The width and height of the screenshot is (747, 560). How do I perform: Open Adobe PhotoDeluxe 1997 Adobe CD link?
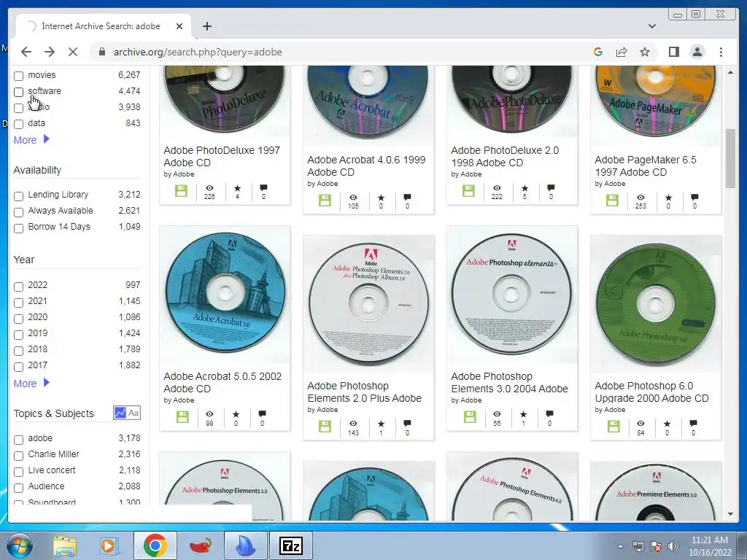(222, 156)
